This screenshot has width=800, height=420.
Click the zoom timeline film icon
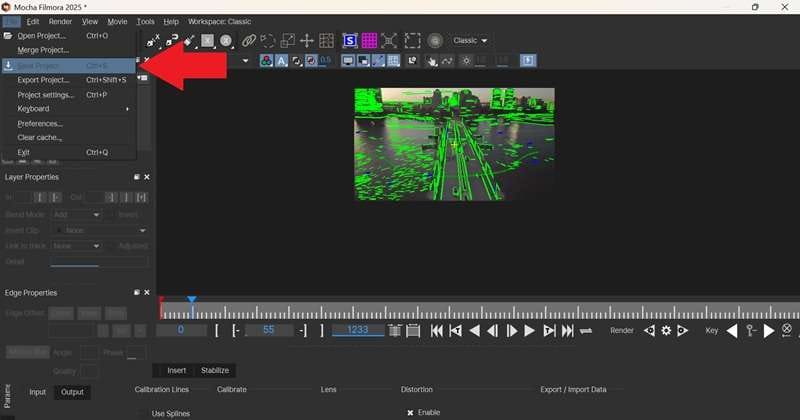pyautogui.click(x=413, y=331)
